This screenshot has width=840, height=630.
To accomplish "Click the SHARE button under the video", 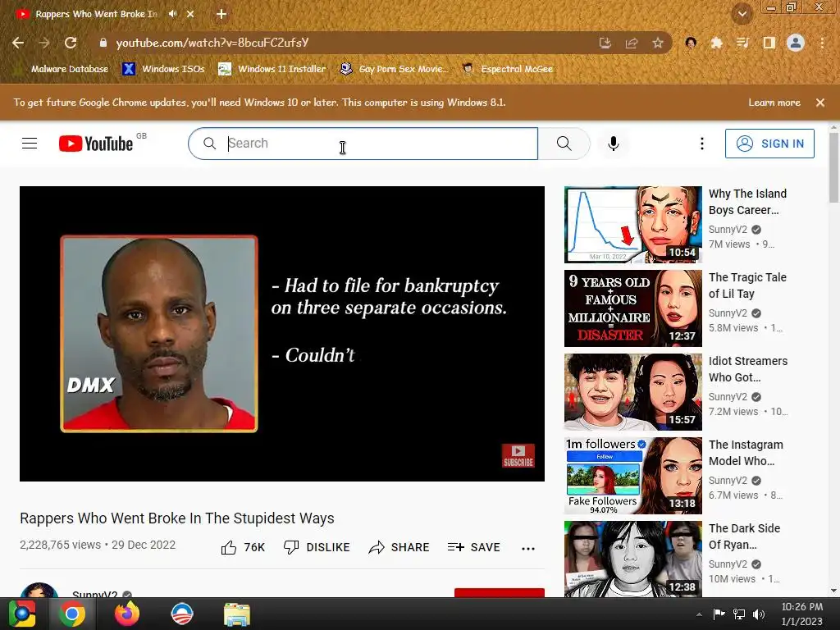I will point(399,547).
